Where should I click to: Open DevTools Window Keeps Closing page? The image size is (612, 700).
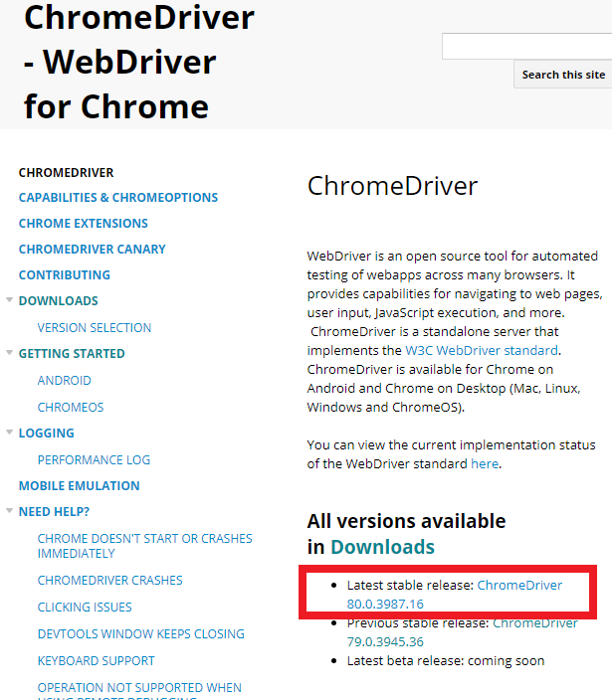(x=140, y=634)
